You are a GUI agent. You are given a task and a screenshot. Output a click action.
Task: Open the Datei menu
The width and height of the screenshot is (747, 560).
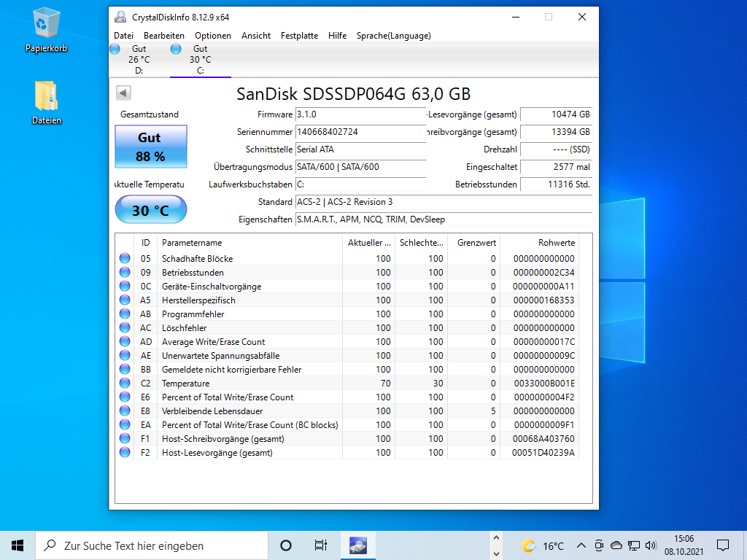[123, 36]
